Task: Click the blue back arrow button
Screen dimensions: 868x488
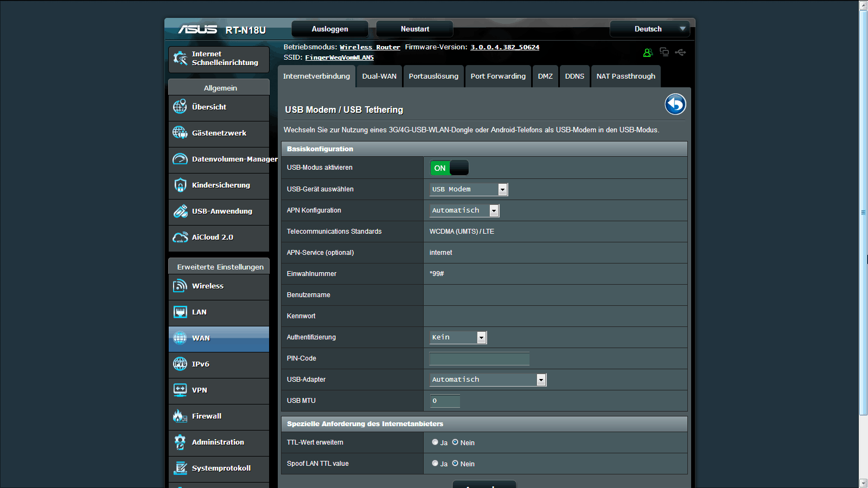Action: [x=675, y=104]
